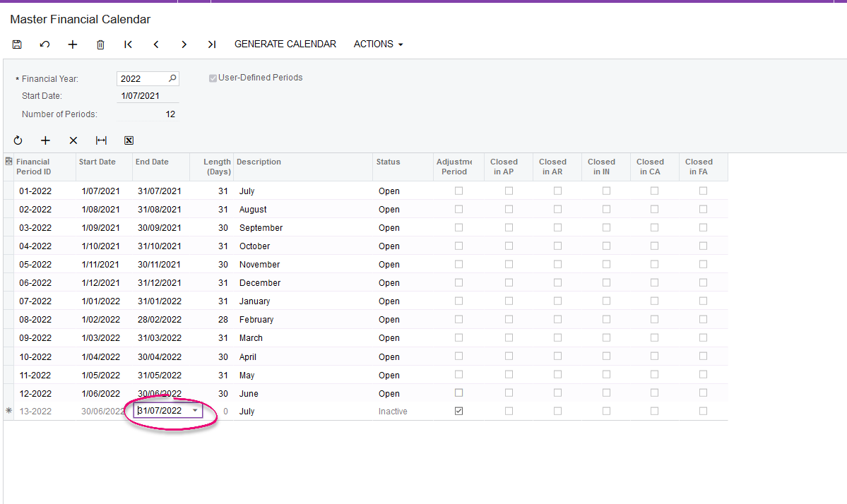Go to next financial year arrow

[x=184, y=44]
